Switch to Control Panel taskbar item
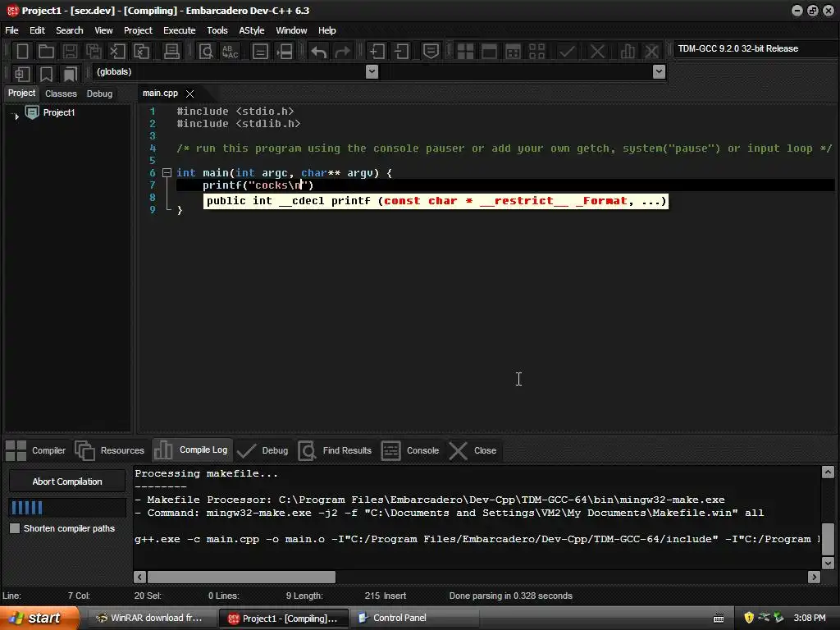The height and width of the screenshot is (630, 840). tap(414, 619)
